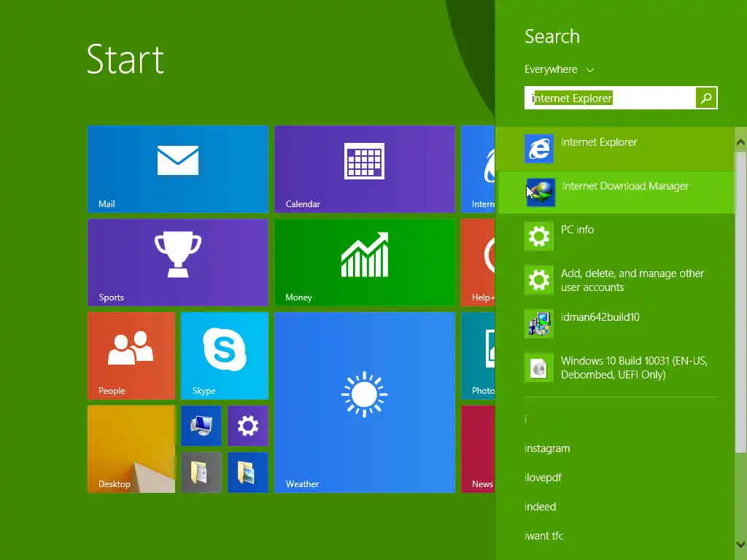
Task: Open the This PC computer tile
Action: 201,425
